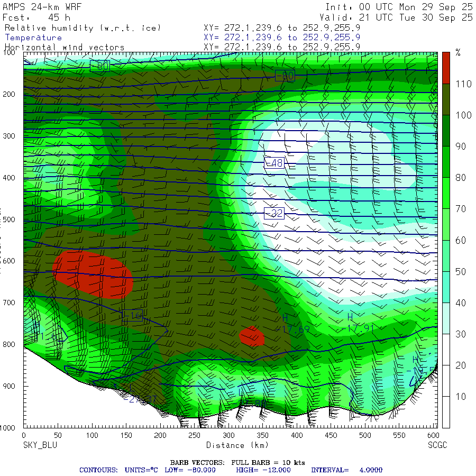
Task: Click the '250' distance axis tick label
Action: coord(194,435)
